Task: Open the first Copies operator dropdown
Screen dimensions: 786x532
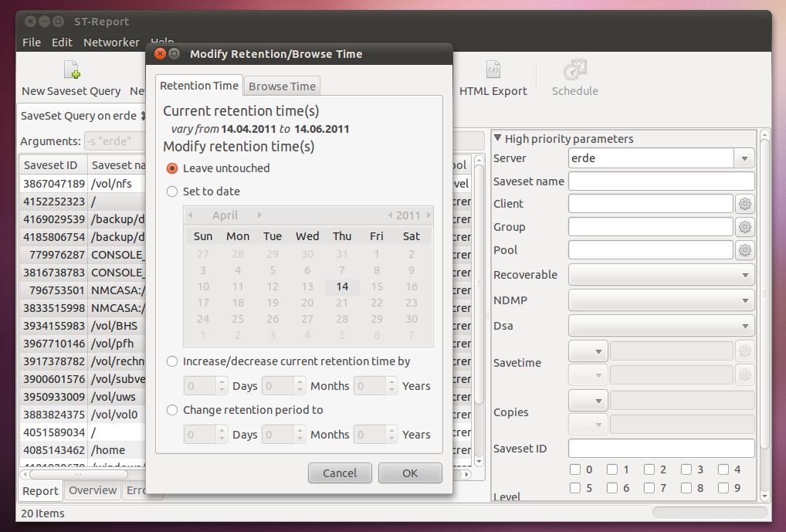Action: 588,401
